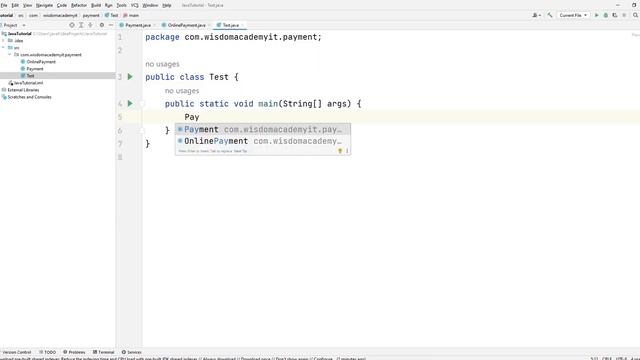
Task: Run main method from gutter arrow
Action: pyautogui.click(x=130, y=104)
